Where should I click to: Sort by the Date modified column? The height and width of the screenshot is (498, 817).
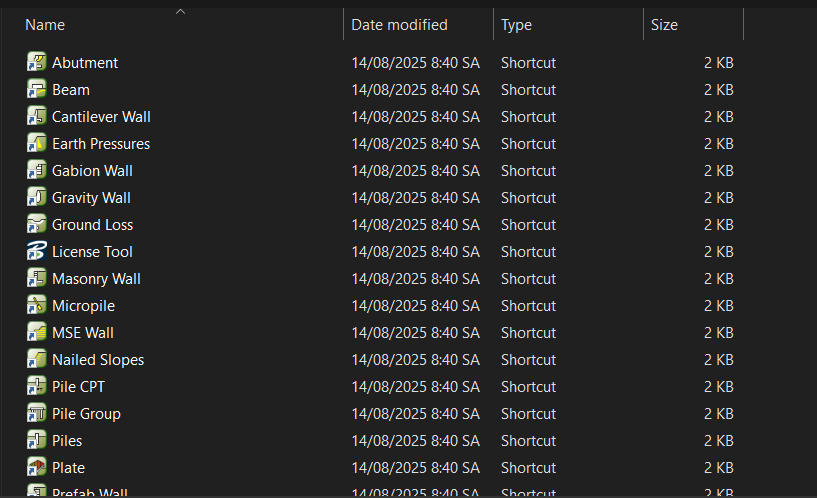pos(399,25)
